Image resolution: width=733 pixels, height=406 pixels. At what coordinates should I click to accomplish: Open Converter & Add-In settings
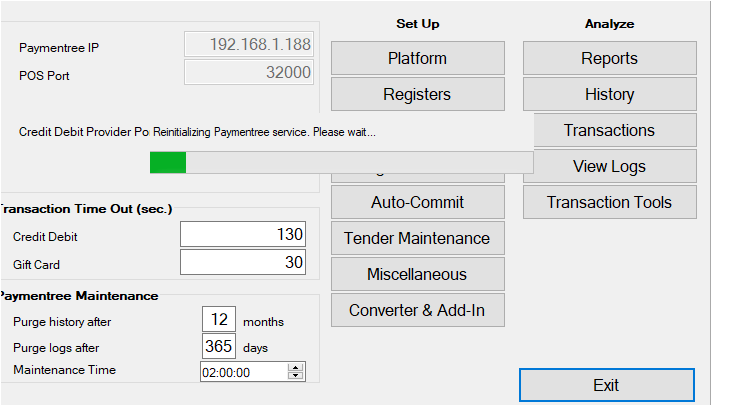pos(417,310)
